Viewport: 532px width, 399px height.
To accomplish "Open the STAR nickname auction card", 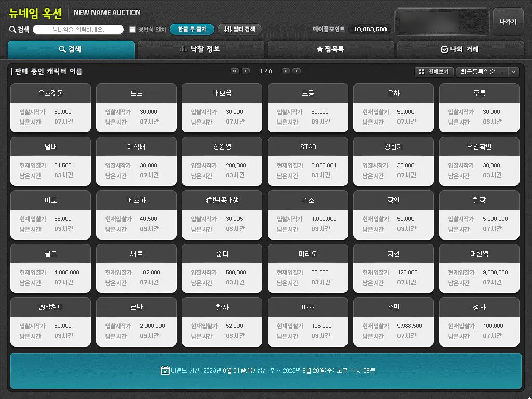I will 308,161.
